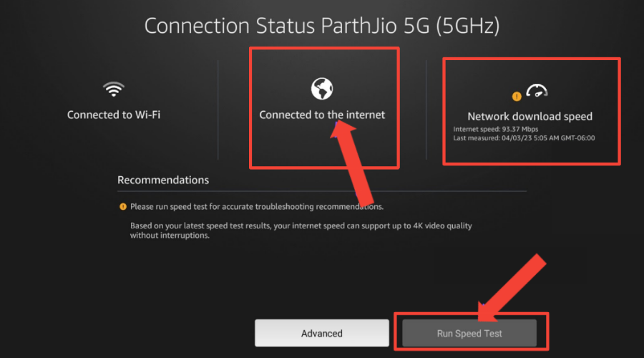The width and height of the screenshot is (644, 358).
Task: Click the orange alert icon under Recommendations
Action: tap(123, 206)
